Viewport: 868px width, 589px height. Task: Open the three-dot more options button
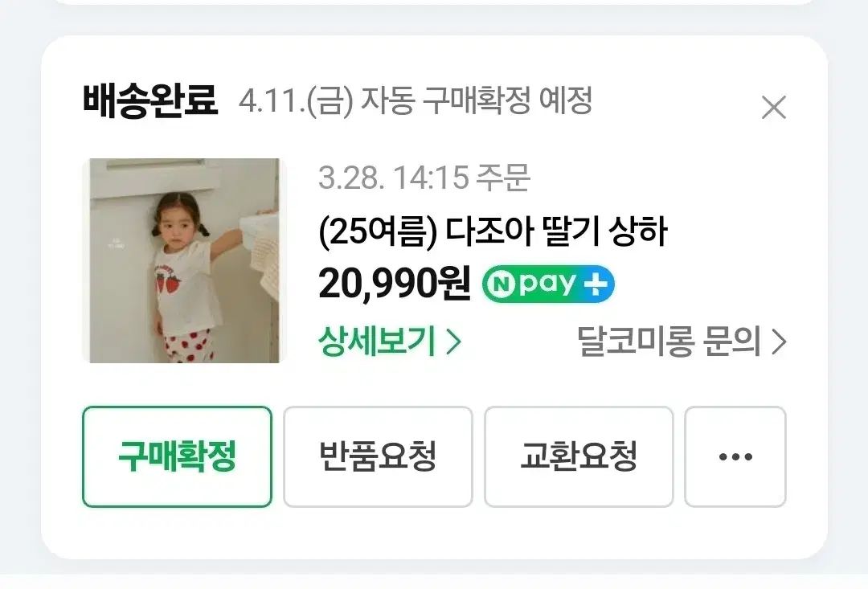[x=735, y=456]
